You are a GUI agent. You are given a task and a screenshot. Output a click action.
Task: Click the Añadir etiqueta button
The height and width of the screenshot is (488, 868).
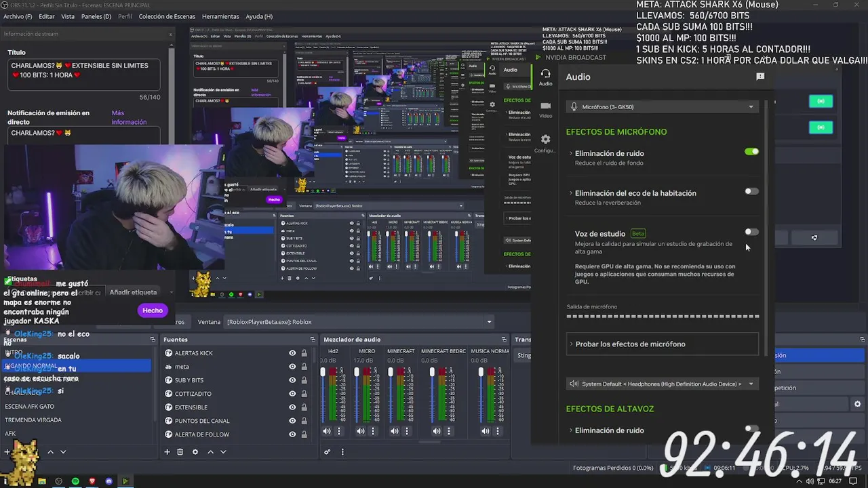[133, 293]
